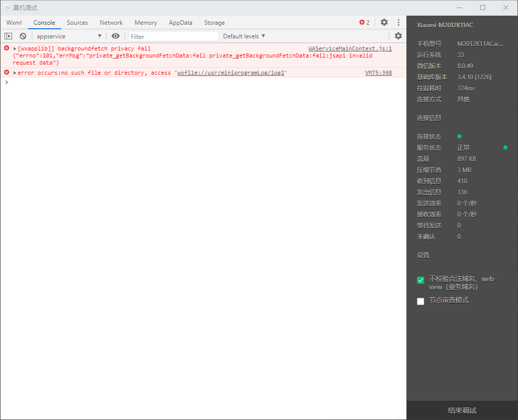Click the 发出信息 value 136
Viewport: 518px width, 420px height.
462,192
